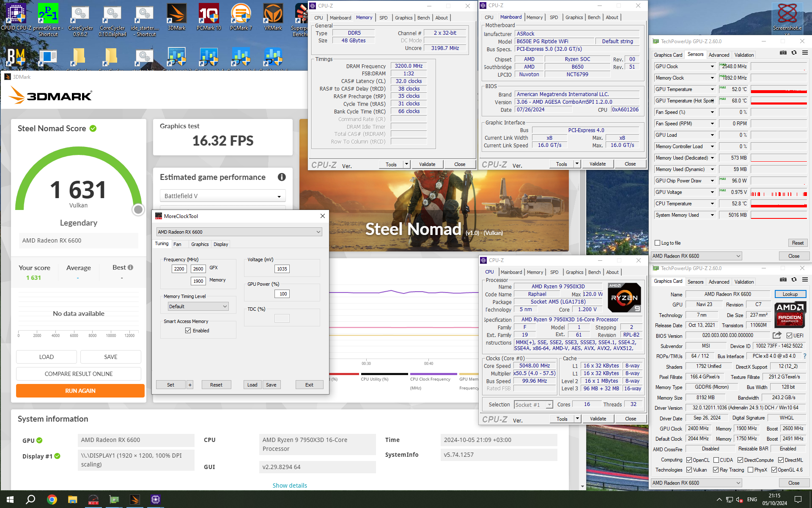Viewport: 812px width, 508px height.
Task: Open Google Chrome from the taskbar
Action: point(52,500)
